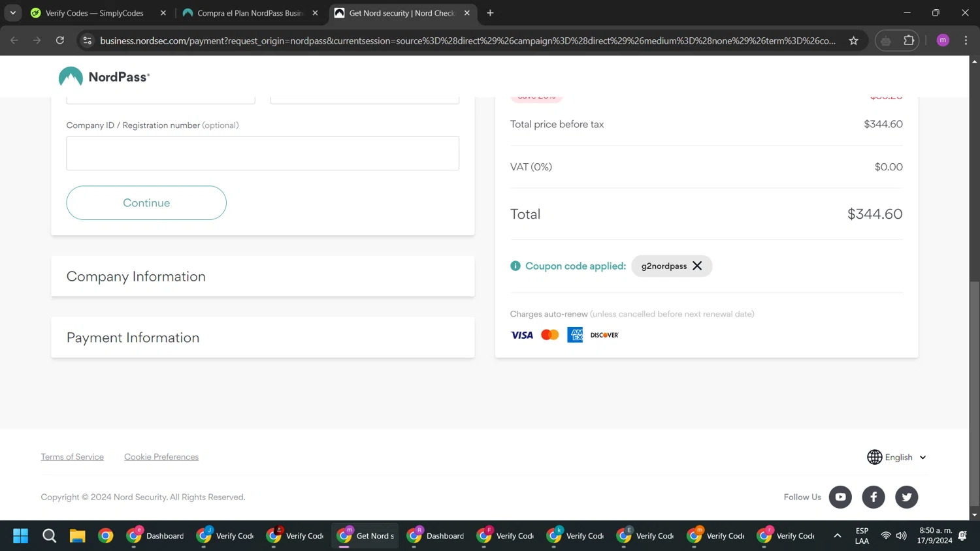Close the Compra el Plan NordPass tab
This screenshot has width=980, height=551.
(315, 13)
